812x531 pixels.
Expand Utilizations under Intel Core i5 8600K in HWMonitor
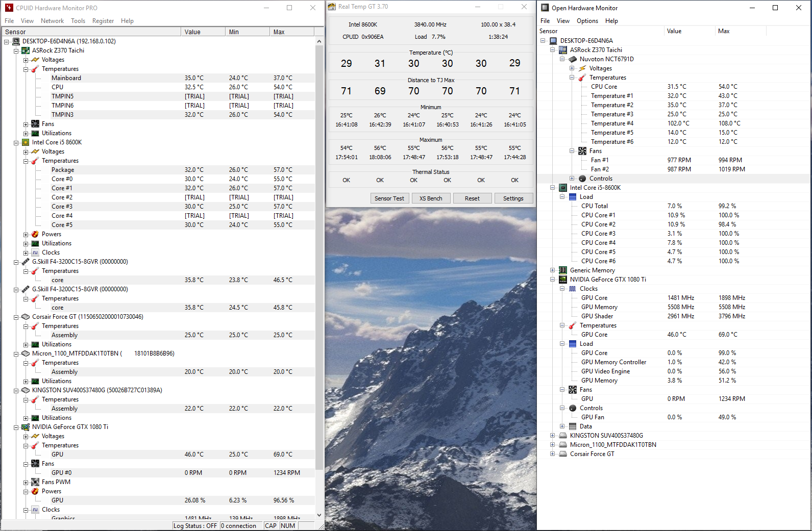click(26, 243)
